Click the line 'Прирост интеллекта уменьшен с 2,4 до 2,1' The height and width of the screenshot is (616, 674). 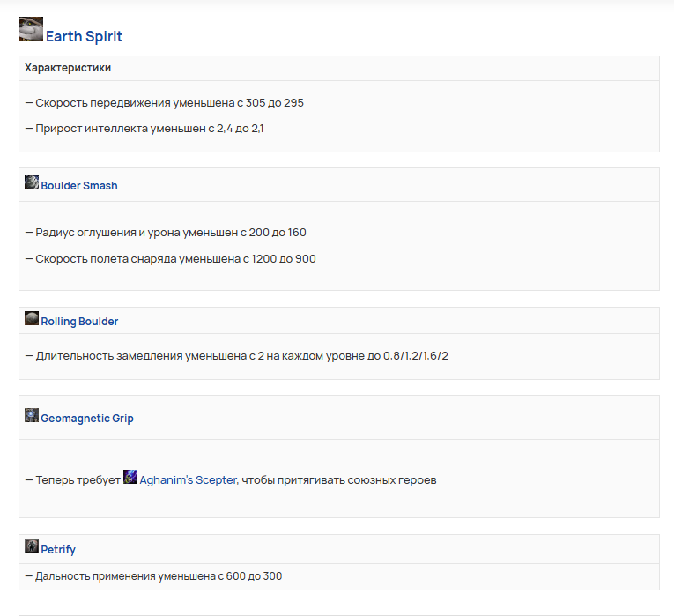pyautogui.click(x=144, y=129)
